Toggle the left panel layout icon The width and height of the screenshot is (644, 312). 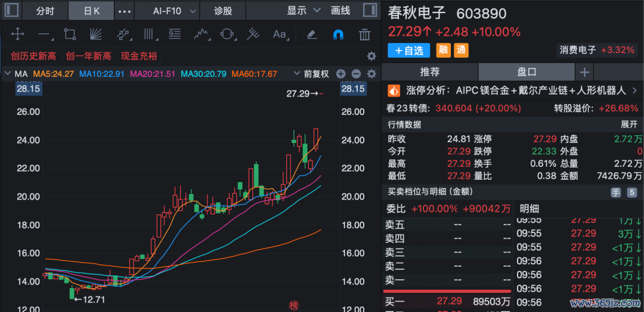11,10
